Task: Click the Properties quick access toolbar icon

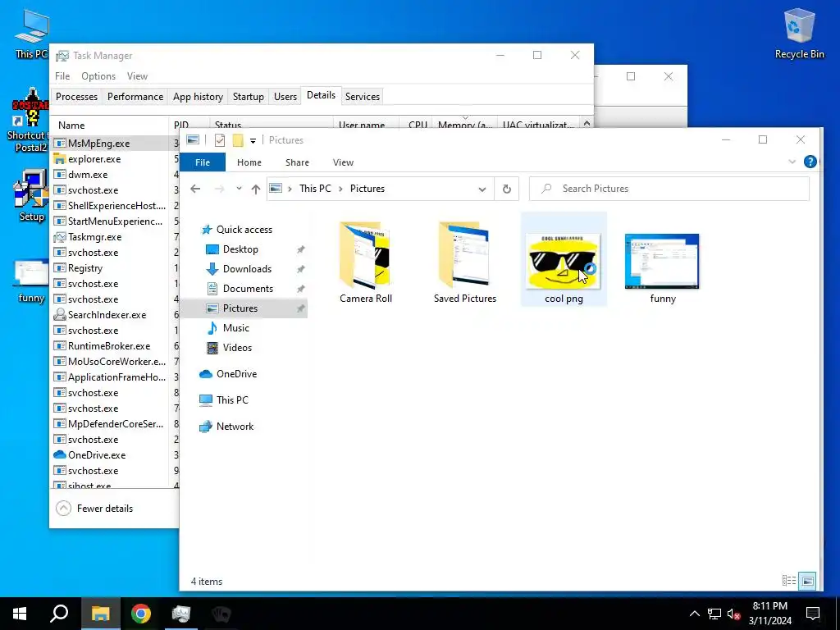Action: 220,139
